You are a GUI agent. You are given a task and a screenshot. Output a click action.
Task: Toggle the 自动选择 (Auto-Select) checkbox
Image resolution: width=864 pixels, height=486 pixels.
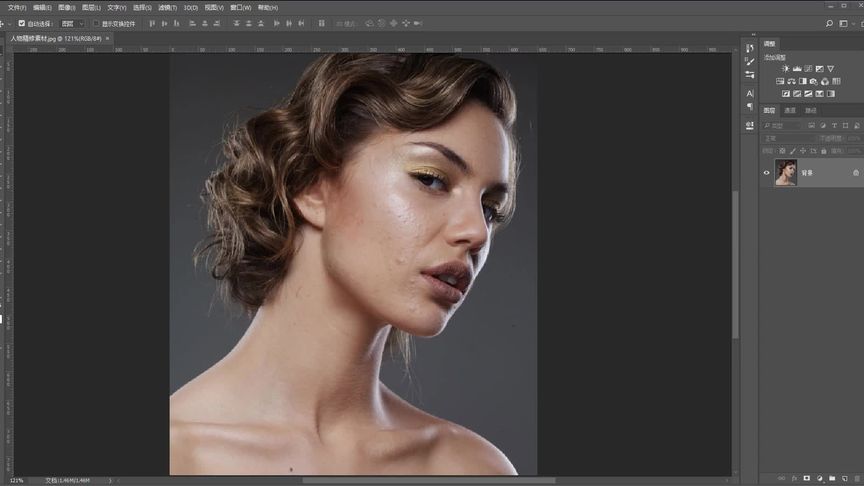tap(21, 24)
